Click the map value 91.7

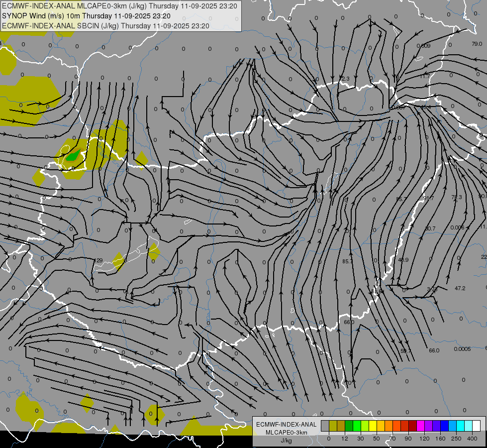pos(429,198)
